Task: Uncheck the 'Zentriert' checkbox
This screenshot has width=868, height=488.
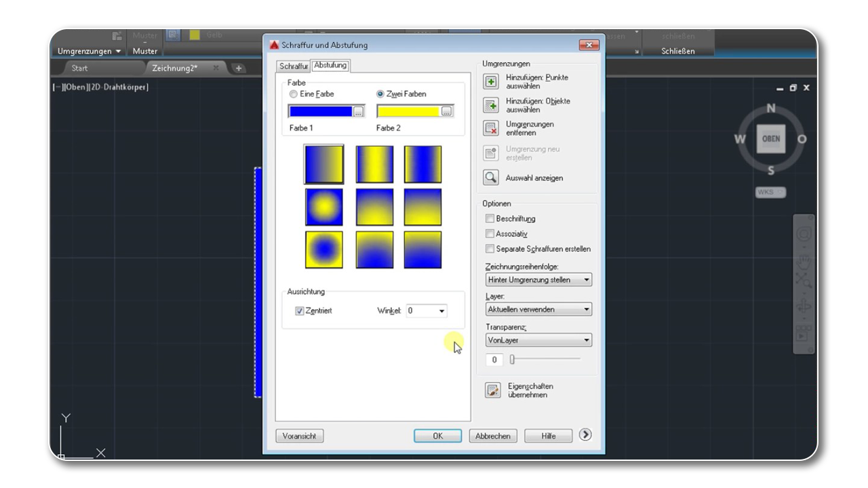Action: 300,310
